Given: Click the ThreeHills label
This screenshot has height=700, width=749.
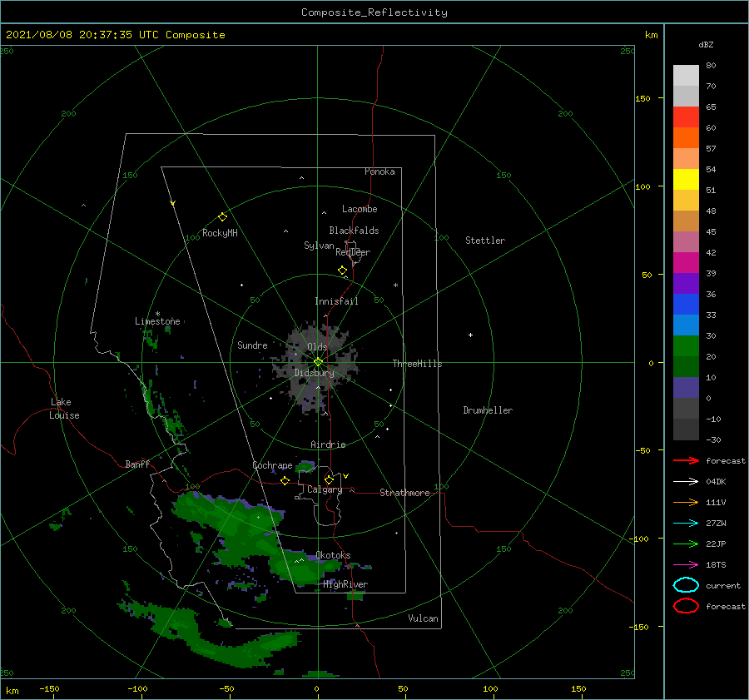Looking at the screenshot, I should point(418,364).
